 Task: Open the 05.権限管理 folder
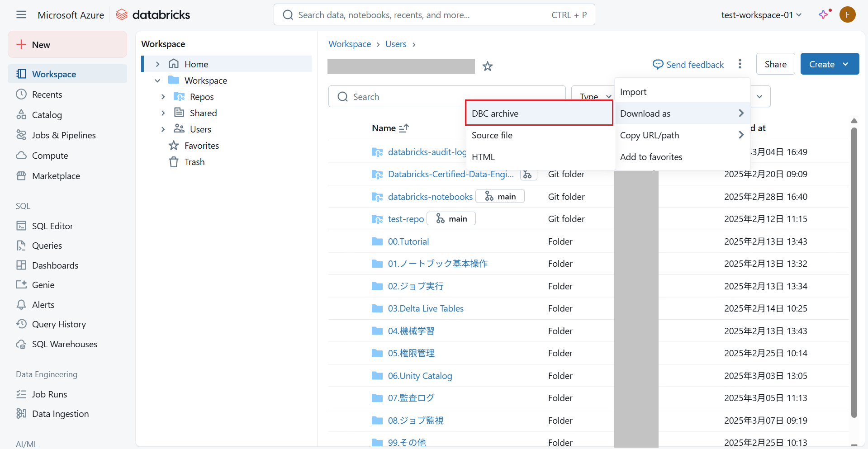(x=411, y=353)
